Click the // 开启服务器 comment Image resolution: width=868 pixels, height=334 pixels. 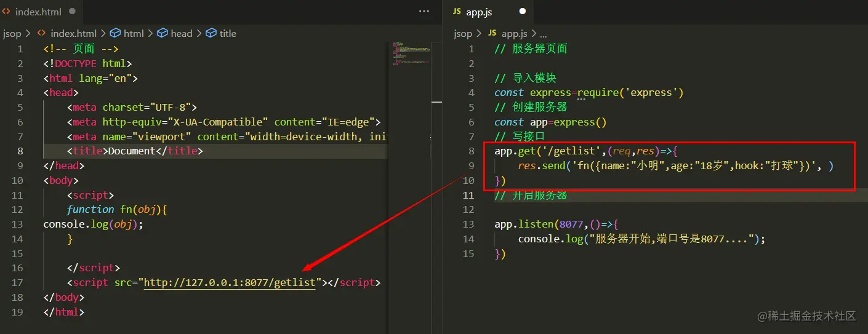tap(531, 196)
